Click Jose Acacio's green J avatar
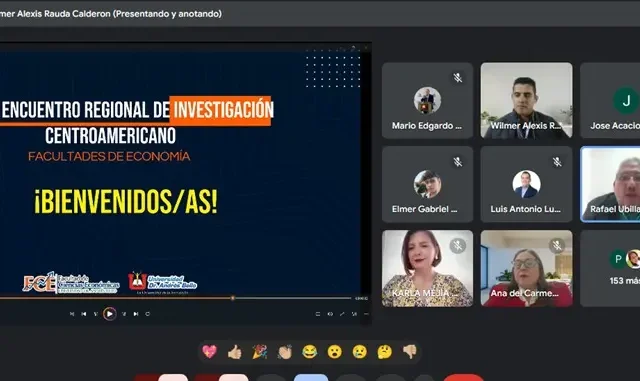Viewport: 640px width, 381px height. 627,100
